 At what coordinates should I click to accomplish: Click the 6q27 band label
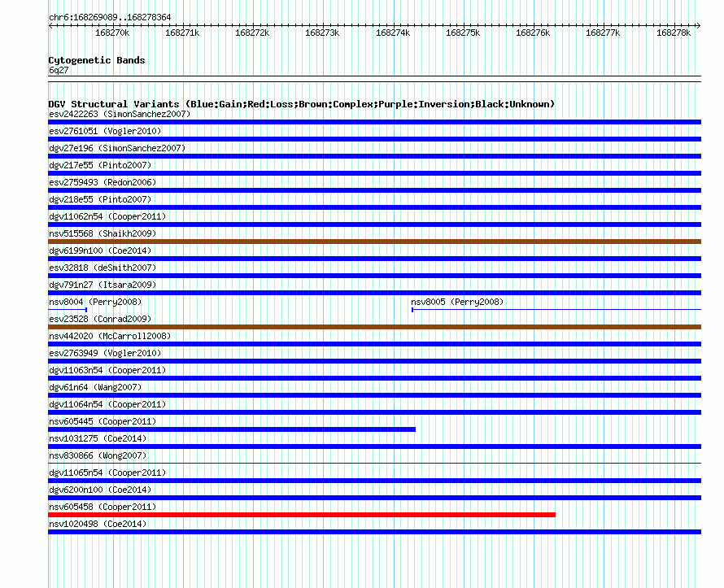(59, 70)
